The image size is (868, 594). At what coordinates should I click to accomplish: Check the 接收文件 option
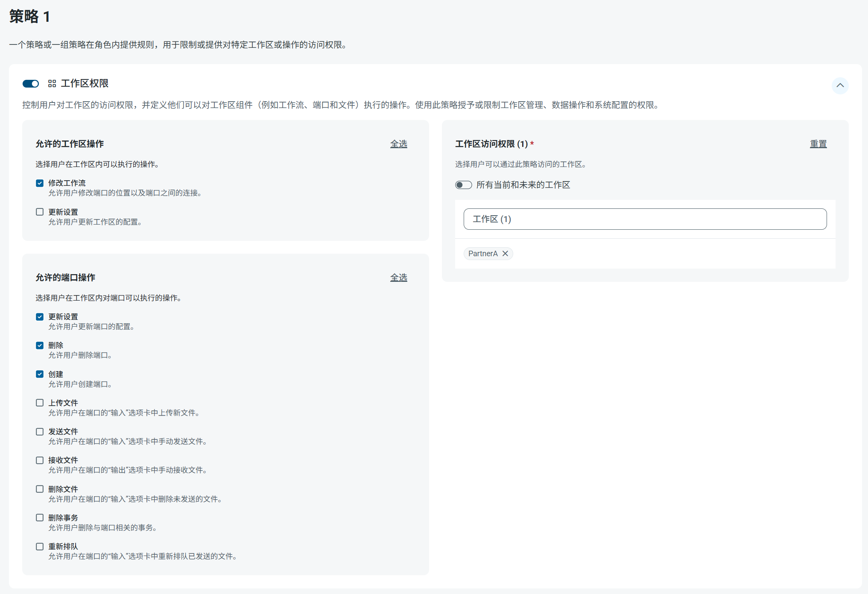(40, 460)
